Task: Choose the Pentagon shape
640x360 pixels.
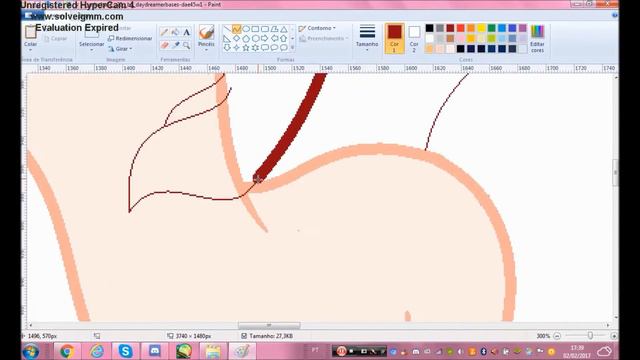Action: [x=246, y=38]
